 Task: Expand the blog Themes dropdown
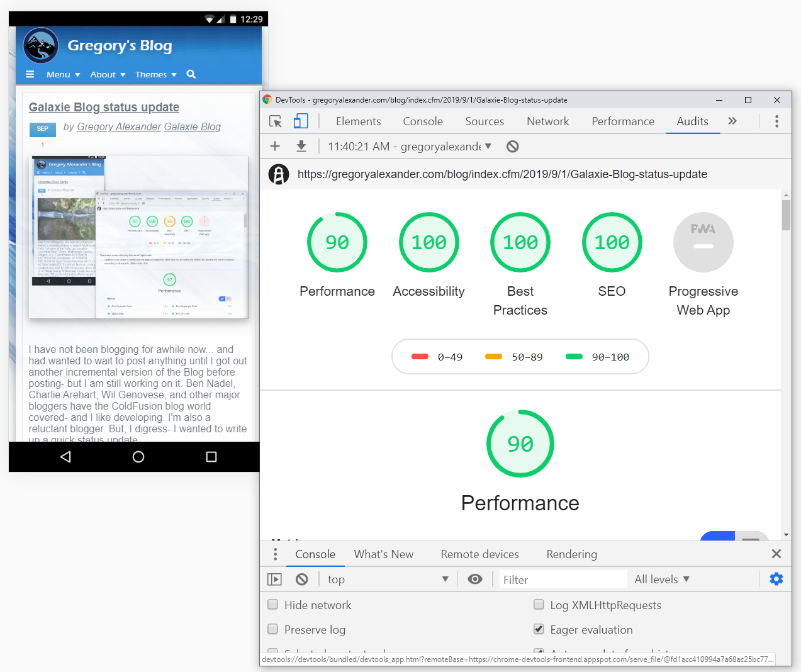156,74
